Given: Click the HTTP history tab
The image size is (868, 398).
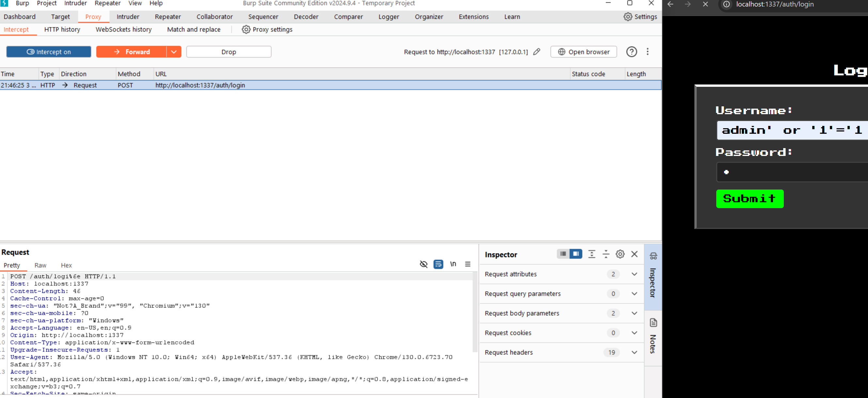Looking at the screenshot, I should [x=62, y=29].
